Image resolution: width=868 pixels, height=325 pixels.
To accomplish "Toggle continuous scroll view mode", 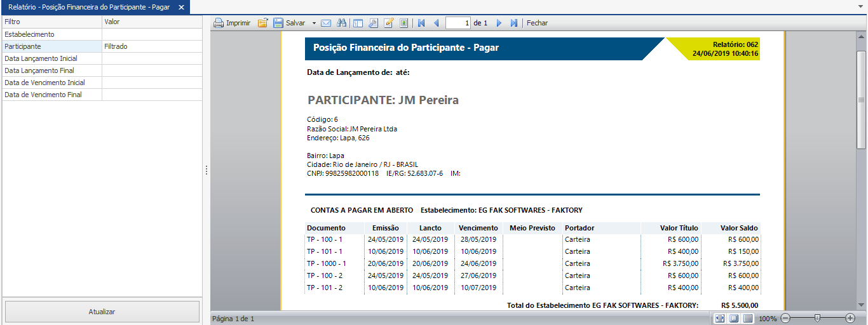I will click(748, 318).
